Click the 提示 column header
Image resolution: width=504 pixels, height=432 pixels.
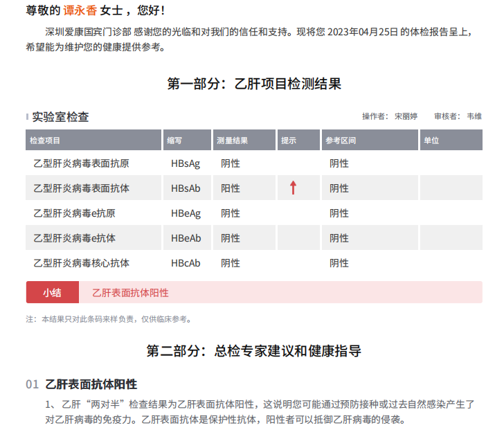(x=289, y=141)
